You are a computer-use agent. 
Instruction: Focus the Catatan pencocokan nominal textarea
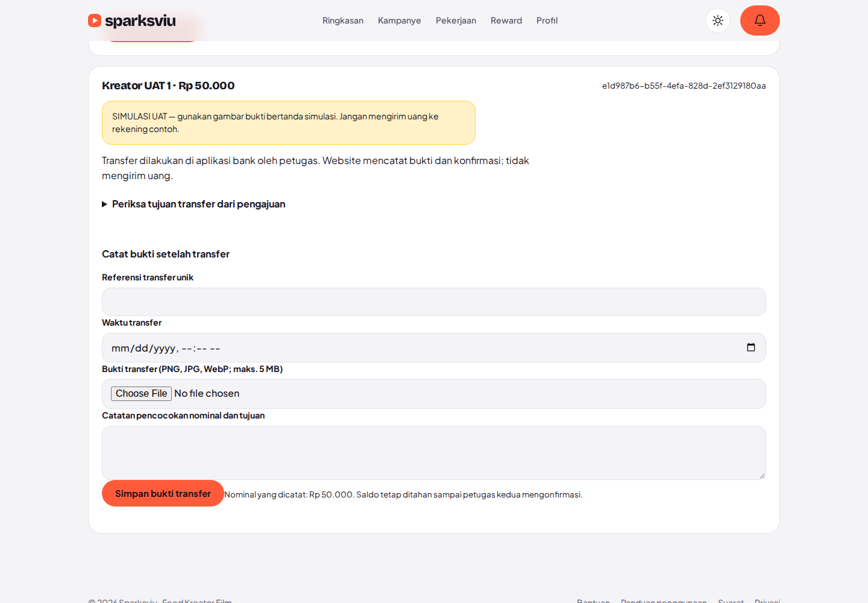(434, 453)
